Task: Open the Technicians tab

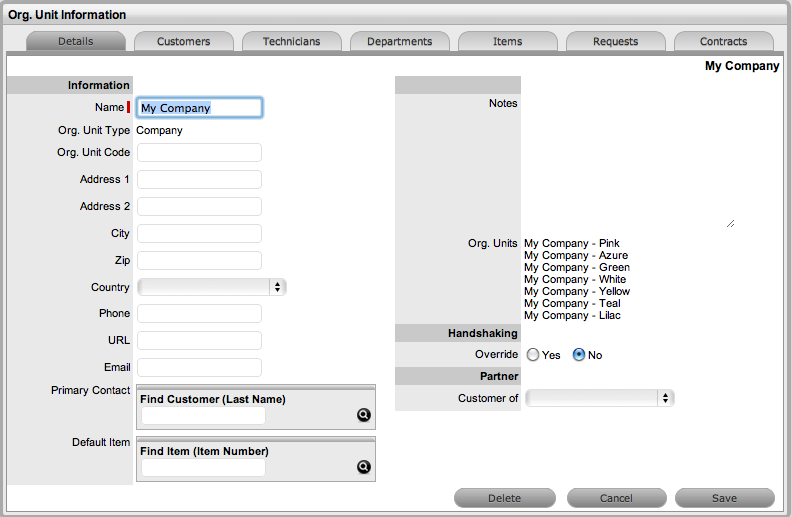Action: [x=292, y=42]
